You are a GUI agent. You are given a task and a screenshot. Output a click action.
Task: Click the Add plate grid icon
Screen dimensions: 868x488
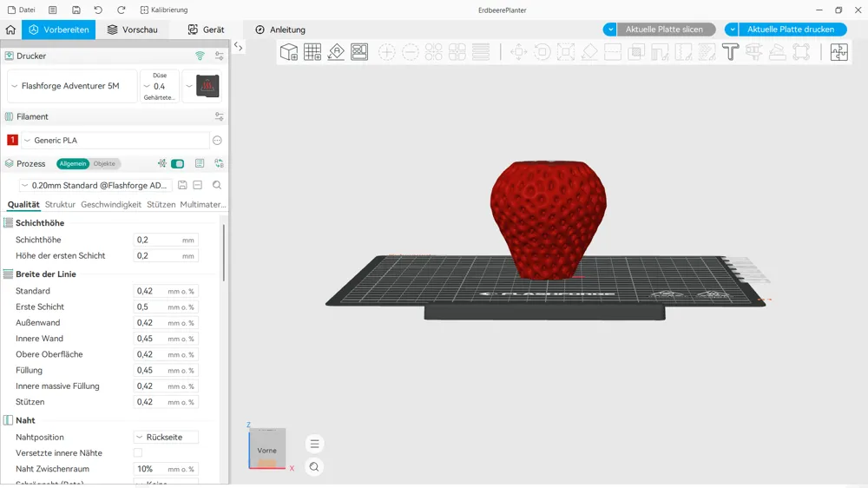312,52
